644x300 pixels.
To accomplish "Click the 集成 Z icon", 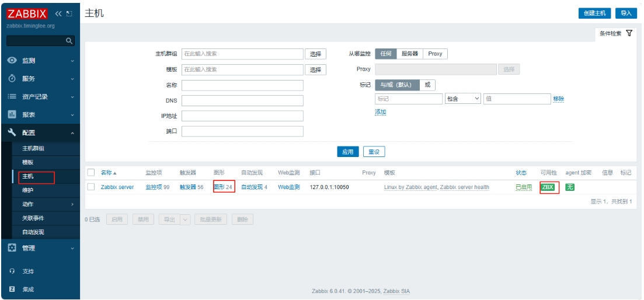I will point(12,289).
